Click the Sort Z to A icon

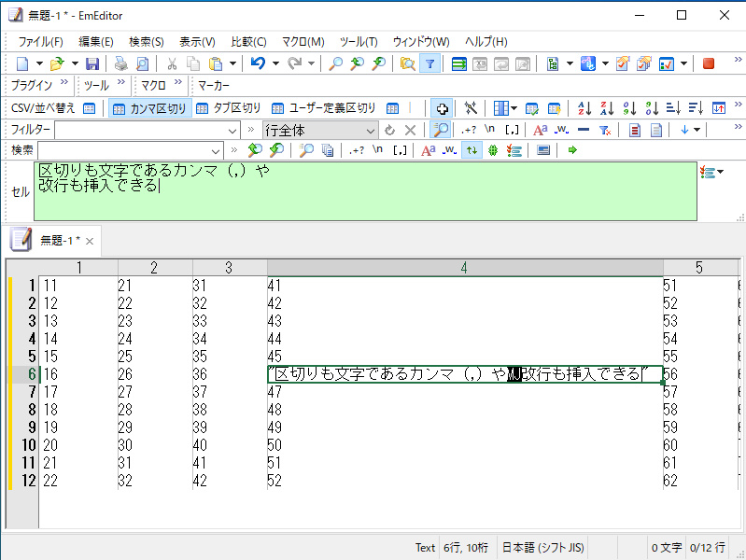pyautogui.click(x=607, y=108)
